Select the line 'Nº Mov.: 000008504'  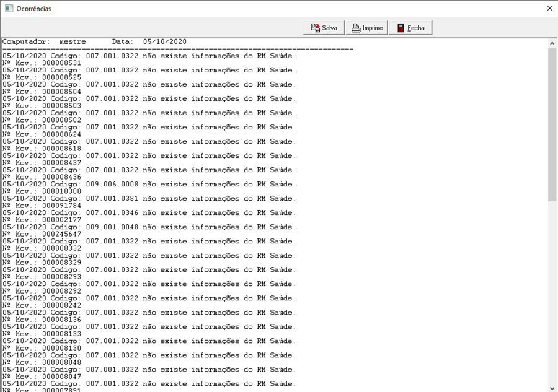(x=42, y=91)
